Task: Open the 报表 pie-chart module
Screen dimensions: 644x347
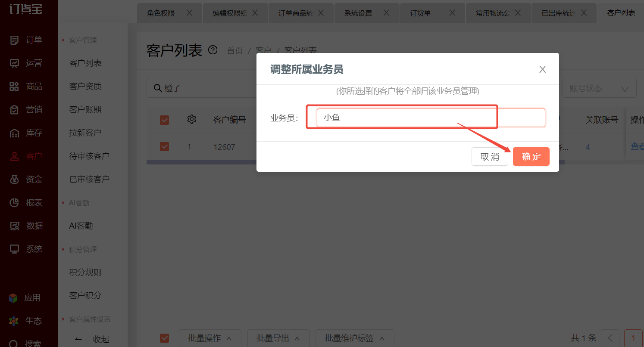Action: (26, 203)
